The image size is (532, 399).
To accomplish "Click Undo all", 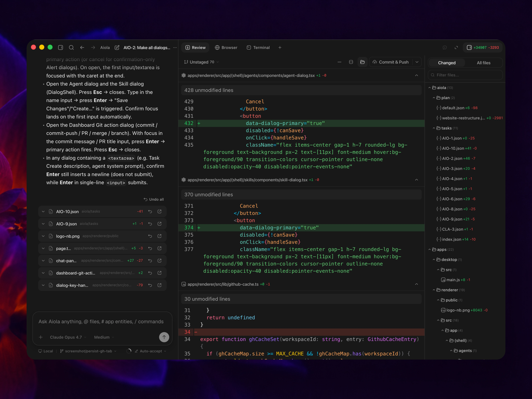I will point(154,199).
